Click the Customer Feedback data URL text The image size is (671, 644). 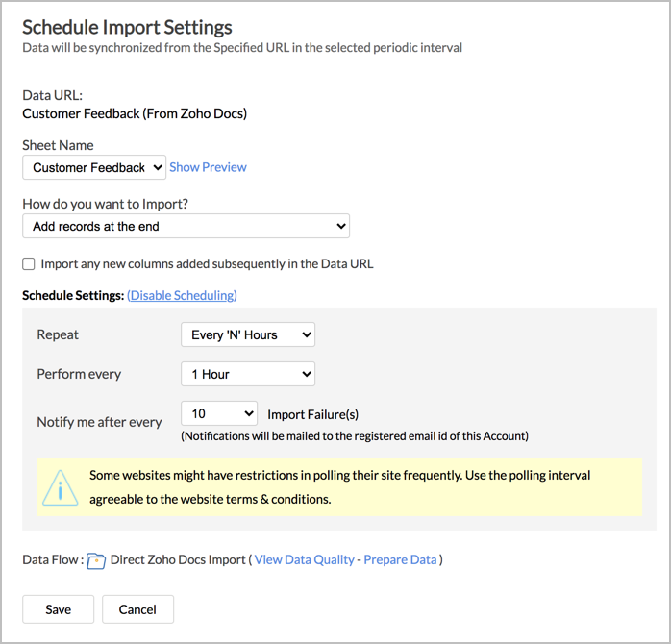point(135,113)
